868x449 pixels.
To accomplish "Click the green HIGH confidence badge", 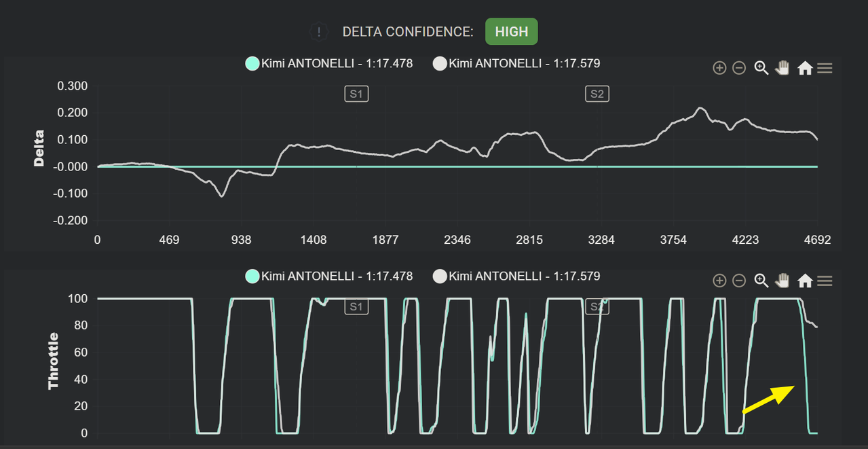I will pos(512,32).
